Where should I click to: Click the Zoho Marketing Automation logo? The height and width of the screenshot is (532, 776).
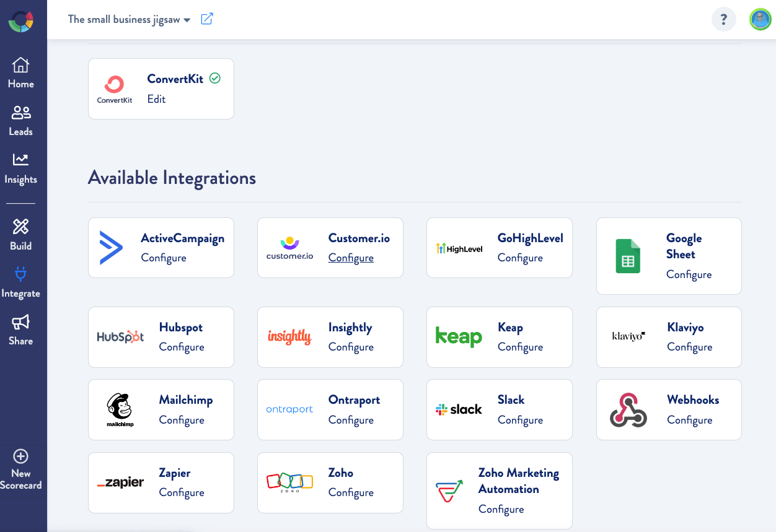pos(449,491)
